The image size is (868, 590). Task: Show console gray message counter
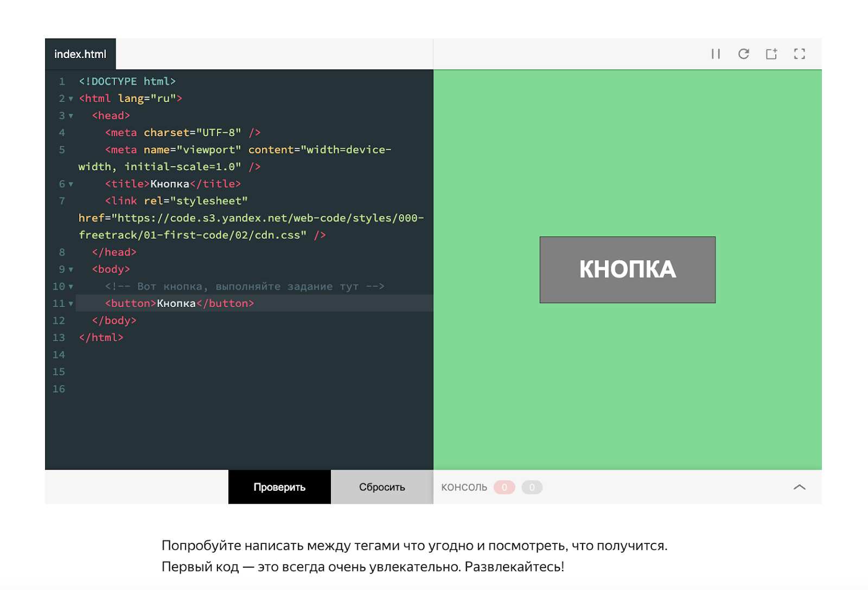(x=532, y=487)
